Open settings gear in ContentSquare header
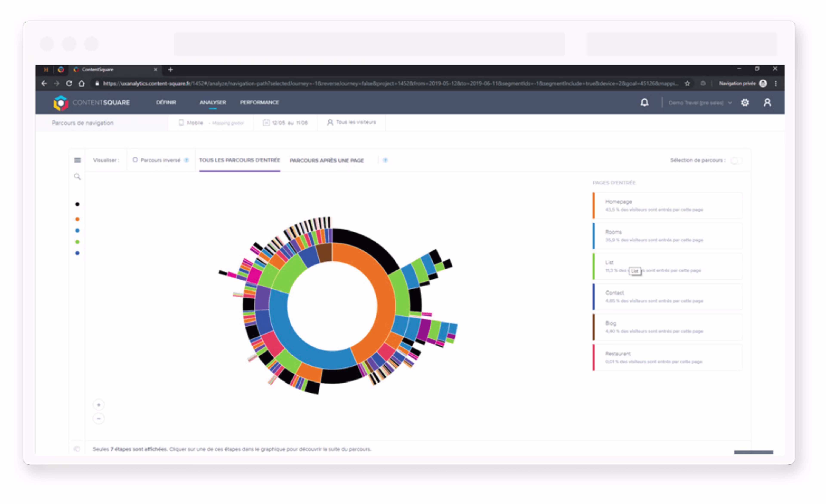826x504 pixels. click(x=745, y=103)
